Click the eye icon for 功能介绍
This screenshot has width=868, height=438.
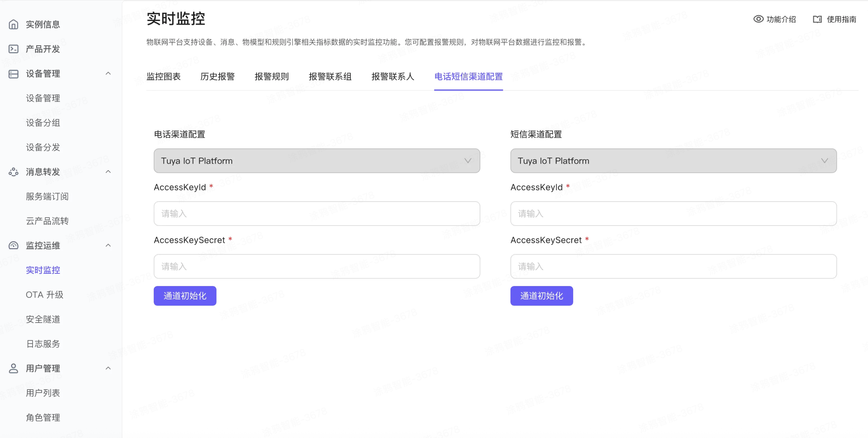point(758,19)
